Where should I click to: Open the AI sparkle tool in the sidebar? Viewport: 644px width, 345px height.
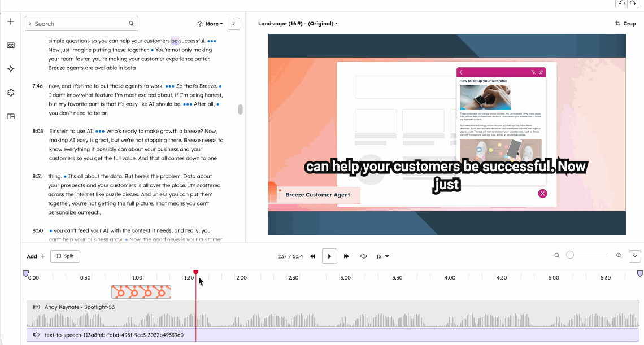tap(10, 68)
